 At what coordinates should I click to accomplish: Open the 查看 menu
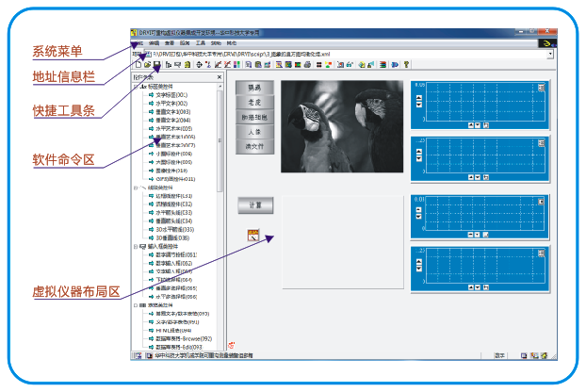pyautogui.click(x=171, y=43)
